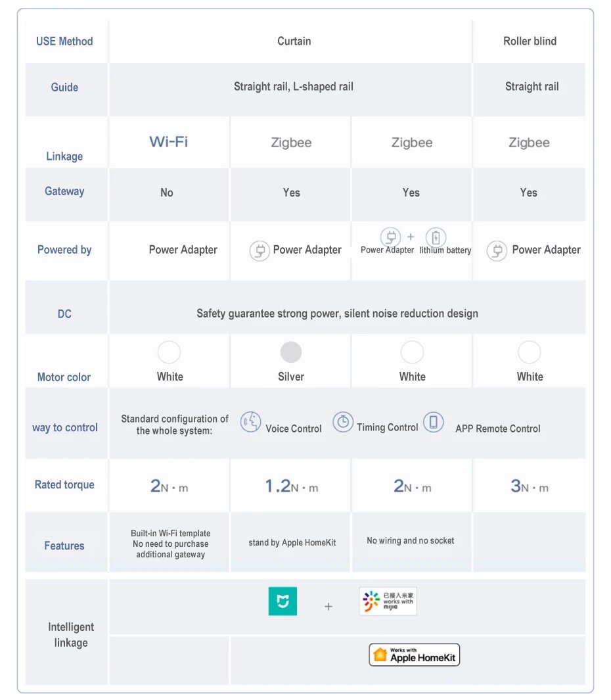Click the '3N·m' rated torque value
611x700 pixels.
tap(530, 486)
